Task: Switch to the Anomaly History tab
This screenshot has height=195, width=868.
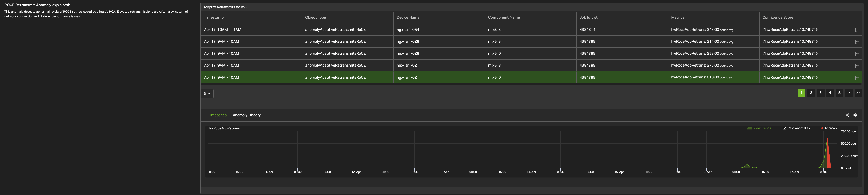Action: coord(247,115)
